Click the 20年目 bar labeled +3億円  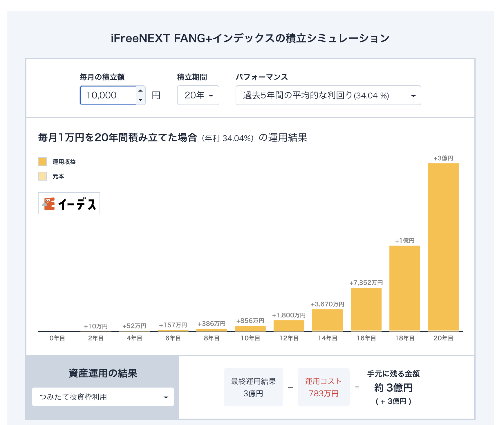click(x=443, y=247)
